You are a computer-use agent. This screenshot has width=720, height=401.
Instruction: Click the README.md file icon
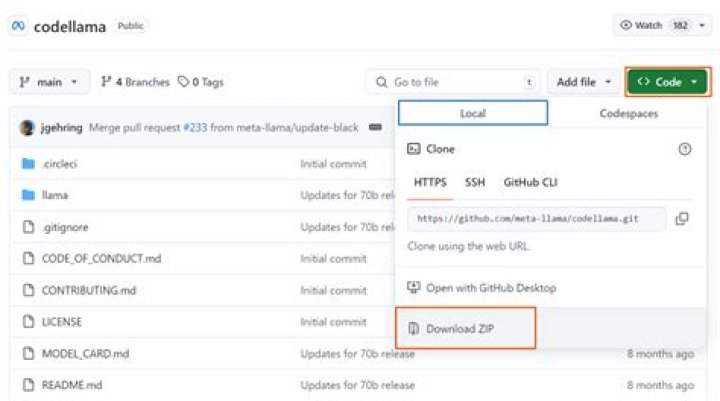click(28, 384)
